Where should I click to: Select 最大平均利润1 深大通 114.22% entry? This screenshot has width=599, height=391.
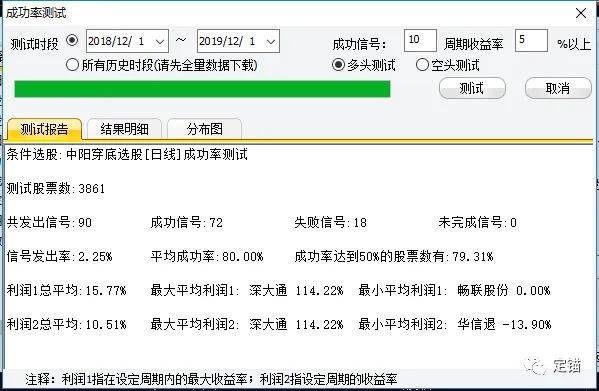click(247, 290)
